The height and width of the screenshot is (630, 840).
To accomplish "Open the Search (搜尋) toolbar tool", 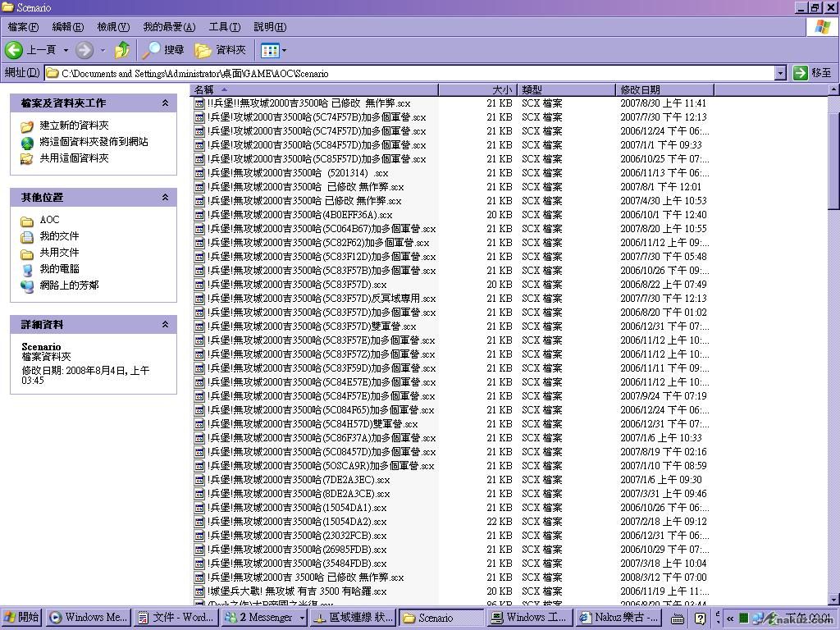I will (x=163, y=50).
